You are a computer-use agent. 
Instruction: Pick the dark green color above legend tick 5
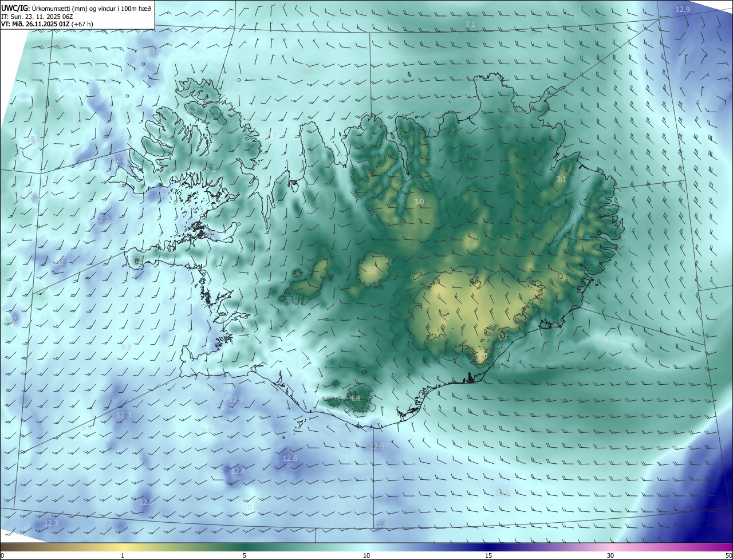point(245,547)
